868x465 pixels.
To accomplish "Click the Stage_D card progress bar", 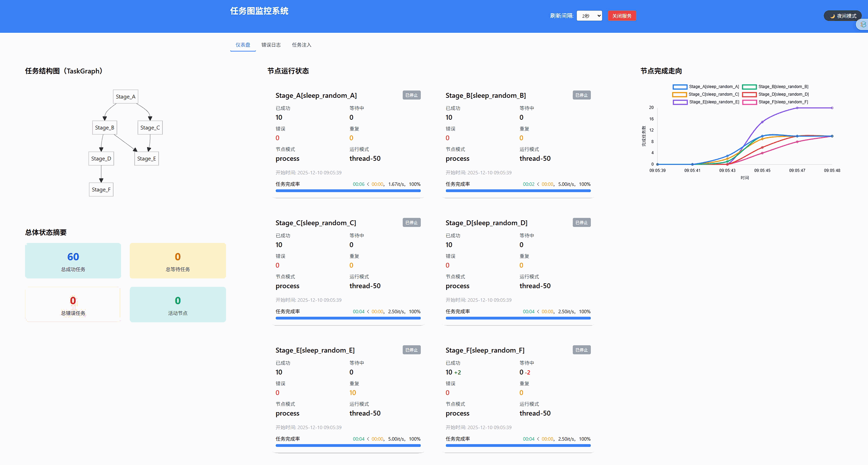I will [x=518, y=318].
